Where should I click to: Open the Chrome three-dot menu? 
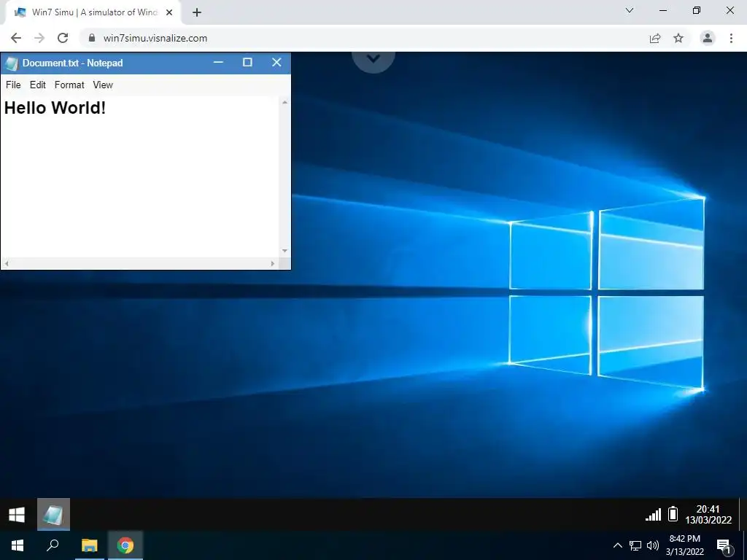pyautogui.click(x=731, y=38)
